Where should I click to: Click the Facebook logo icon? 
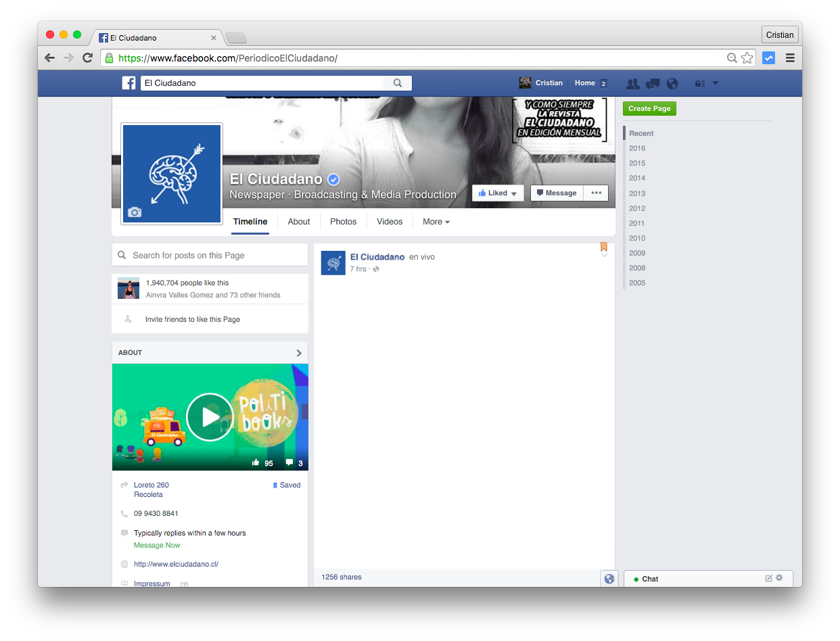[129, 83]
